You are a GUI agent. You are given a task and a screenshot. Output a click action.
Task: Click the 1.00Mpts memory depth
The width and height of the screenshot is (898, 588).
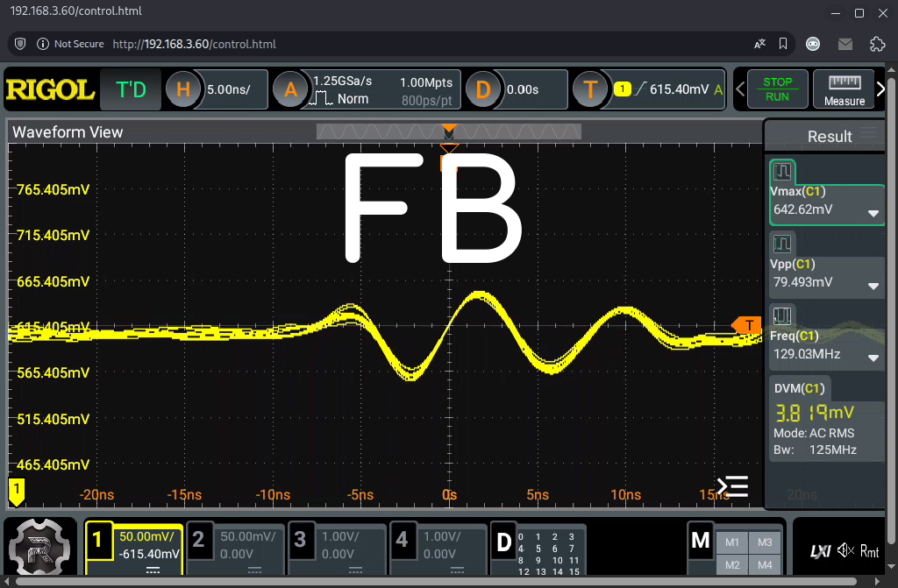pos(426,82)
